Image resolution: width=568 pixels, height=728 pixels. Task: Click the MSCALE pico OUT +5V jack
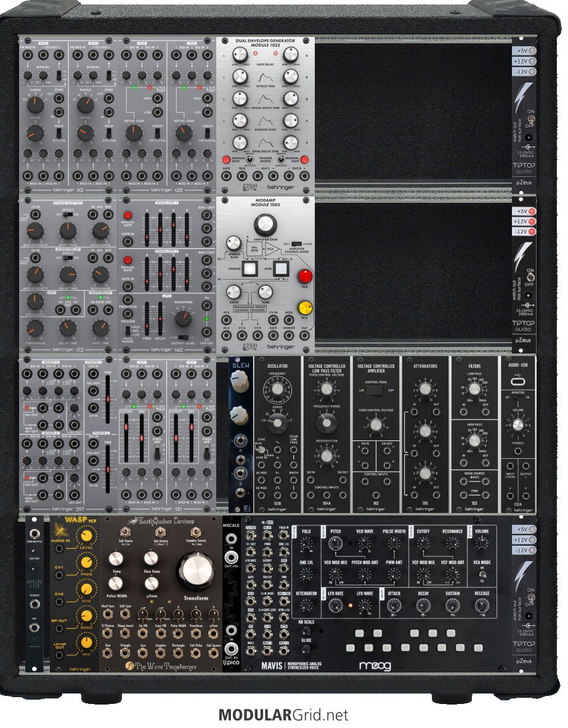(231, 557)
